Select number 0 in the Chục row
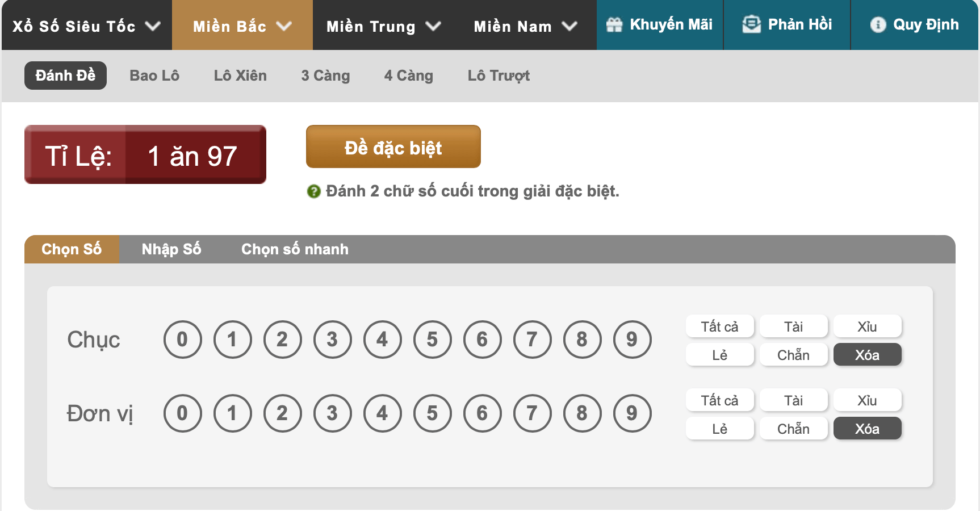 coord(182,339)
